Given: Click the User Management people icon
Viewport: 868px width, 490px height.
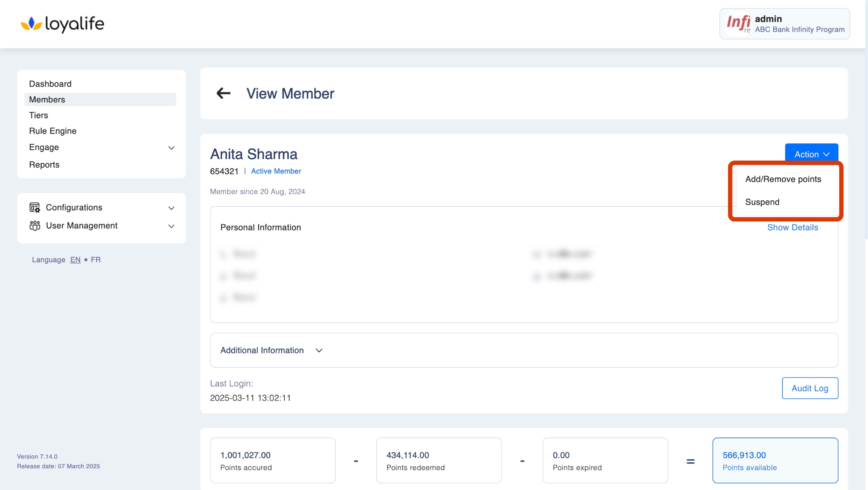Looking at the screenshot, I should 35,225.
